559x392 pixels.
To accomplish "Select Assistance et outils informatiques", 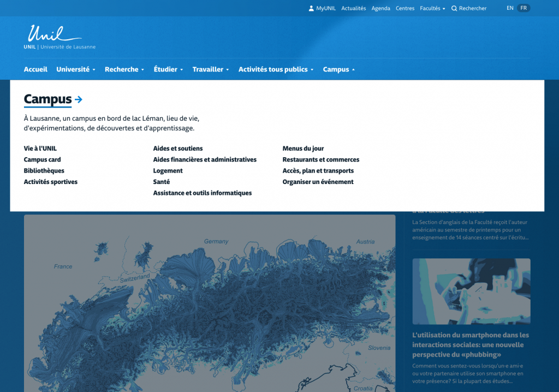I will [x=202, y=193].
